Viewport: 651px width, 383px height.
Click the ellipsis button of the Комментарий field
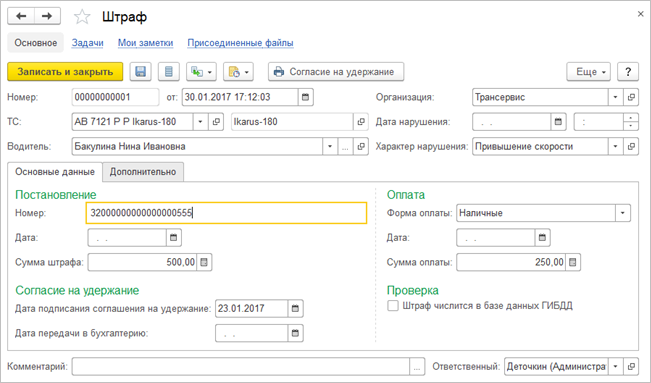(x=417, y=366)
